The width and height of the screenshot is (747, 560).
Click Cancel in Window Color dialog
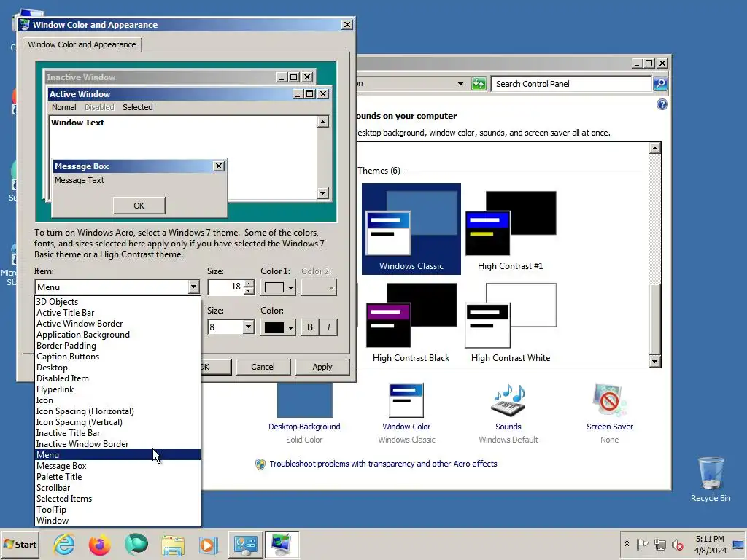[263, 367]
